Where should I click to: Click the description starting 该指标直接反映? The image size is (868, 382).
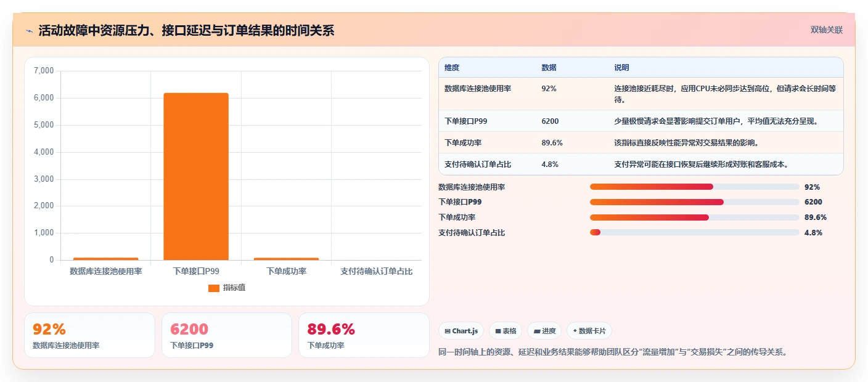[x=686, y=143]
